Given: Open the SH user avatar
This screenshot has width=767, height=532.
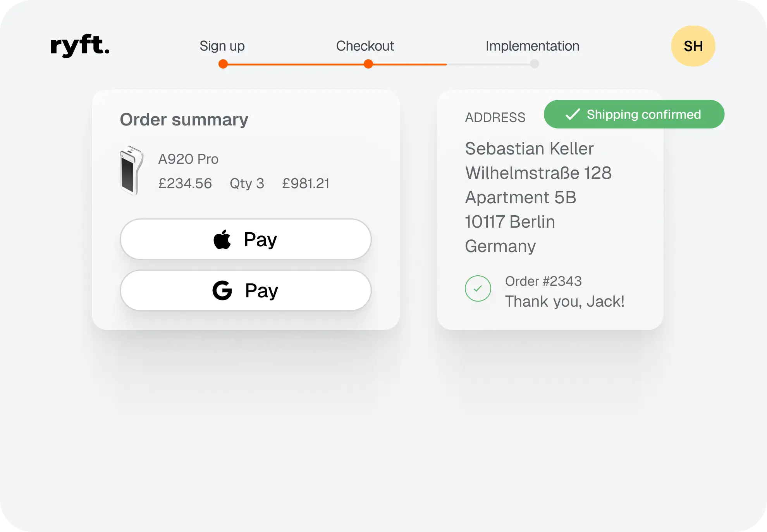Looking at the screenshot, I should pyautogui.click(x=693, y=46).
